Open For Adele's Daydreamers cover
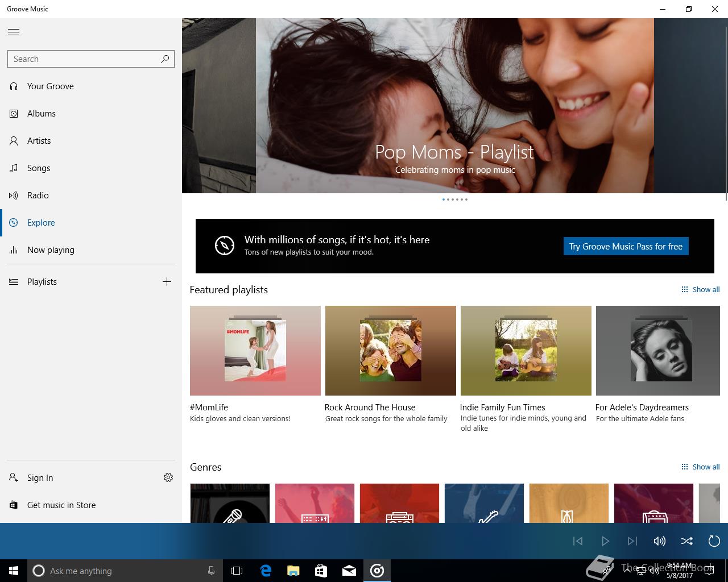 pyautogui.click(x=658, y=351)
